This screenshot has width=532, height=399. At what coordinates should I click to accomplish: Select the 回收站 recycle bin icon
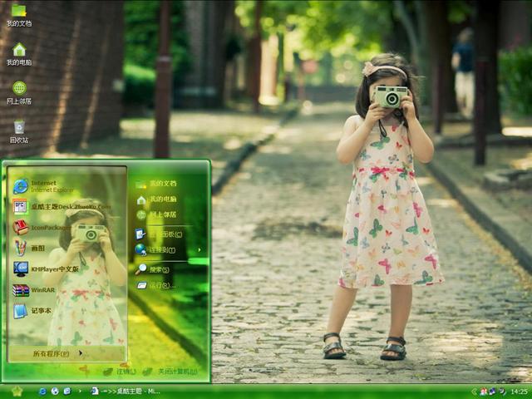19,131
